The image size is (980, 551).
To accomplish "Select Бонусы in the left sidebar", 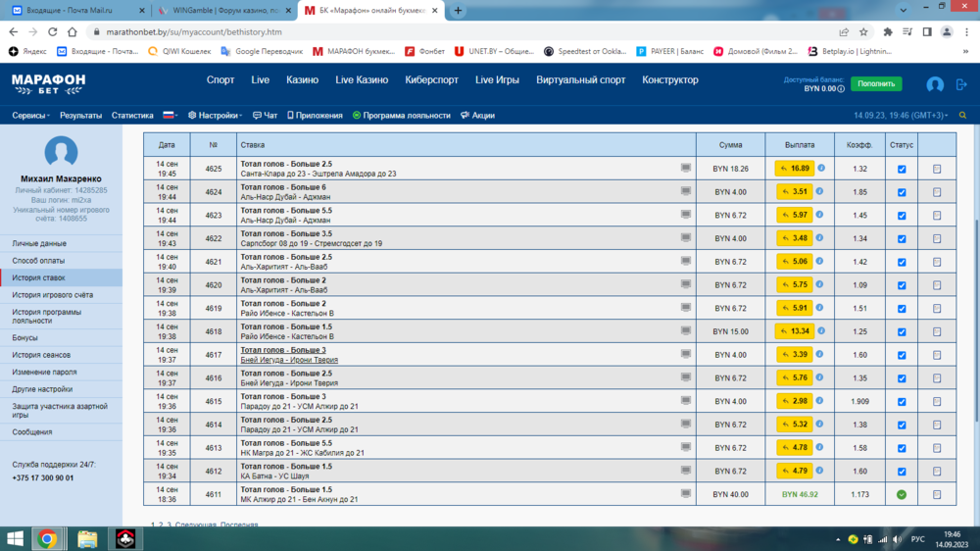I will (25, 338).
